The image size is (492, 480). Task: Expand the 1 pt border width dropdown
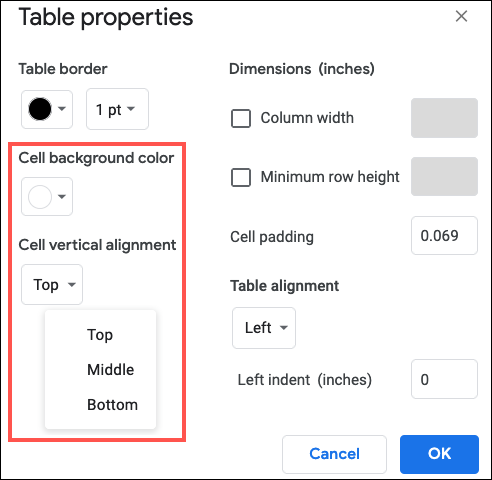tap(117, 109)
